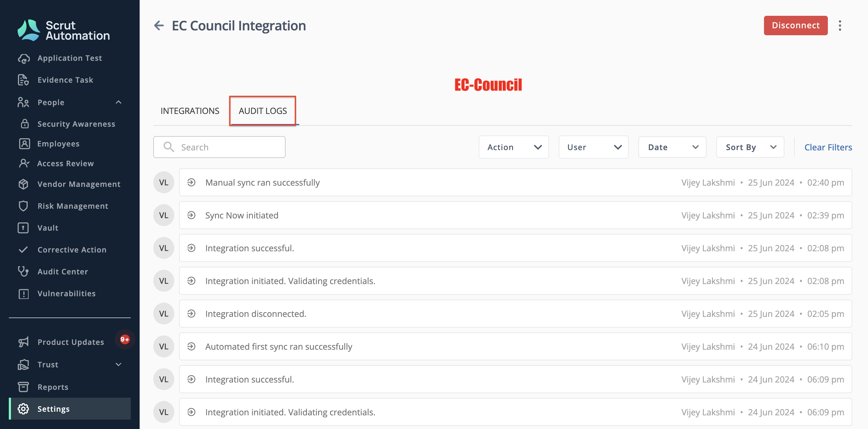The width and height of the screenshot is (868, 429).
Task: Open Vendor Management cube icon
Action: [x=23, y=184]
